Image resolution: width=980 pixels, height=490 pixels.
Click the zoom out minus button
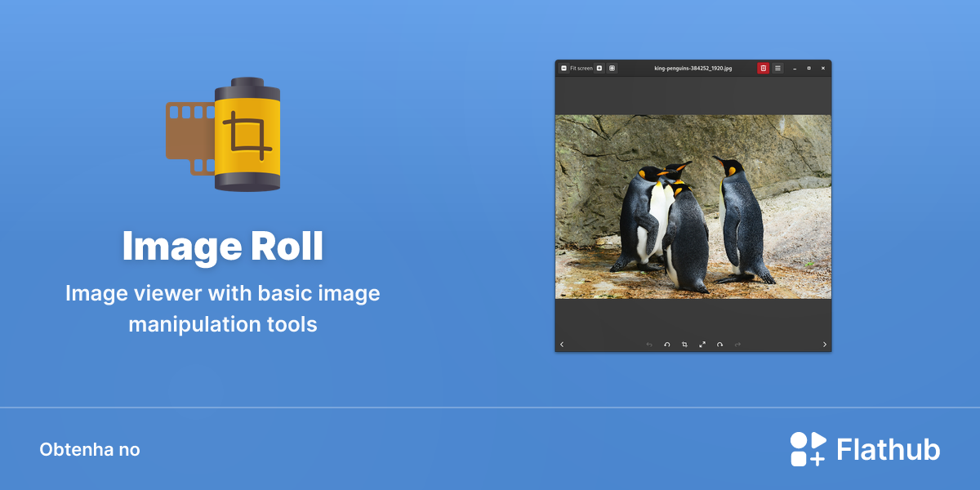pyautogui.click(x=563, y=69)
